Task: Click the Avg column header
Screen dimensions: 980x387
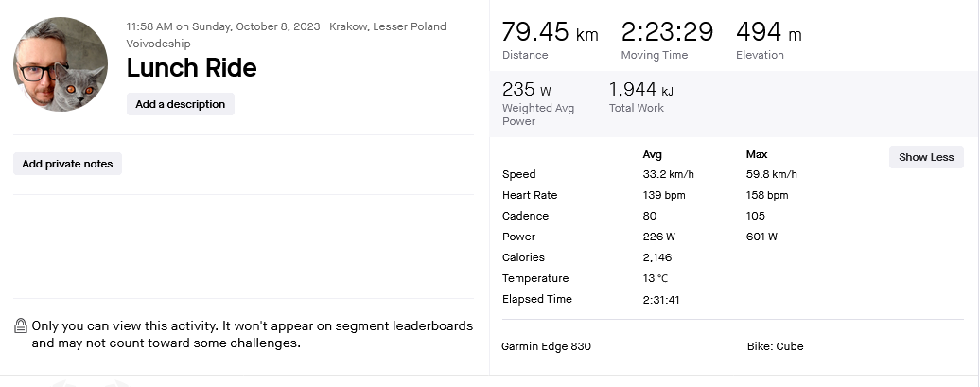Action: point(652,154)
